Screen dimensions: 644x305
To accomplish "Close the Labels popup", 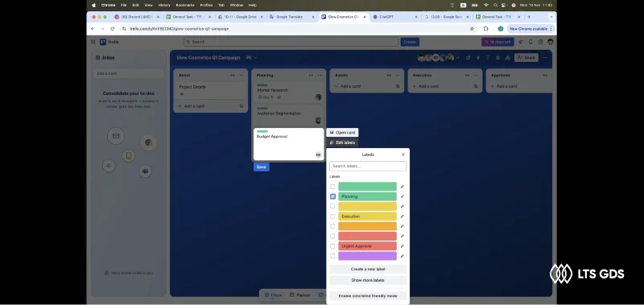I will (x=403, y=155).
